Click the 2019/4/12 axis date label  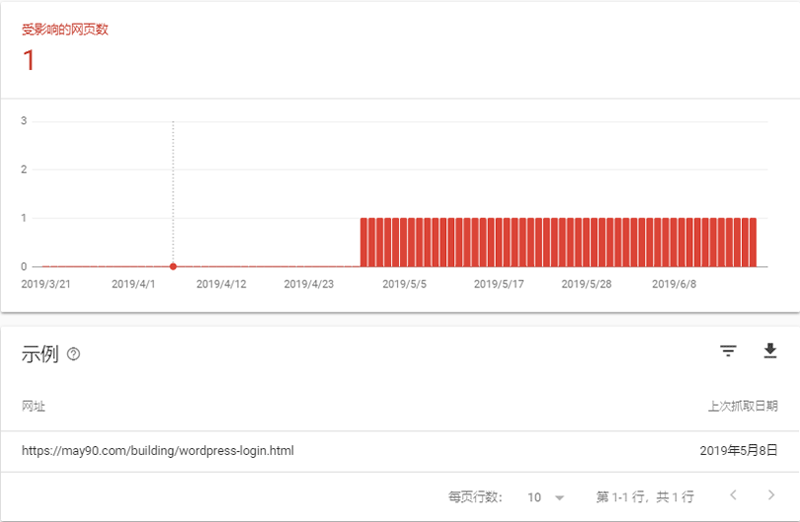pos(221,284)
